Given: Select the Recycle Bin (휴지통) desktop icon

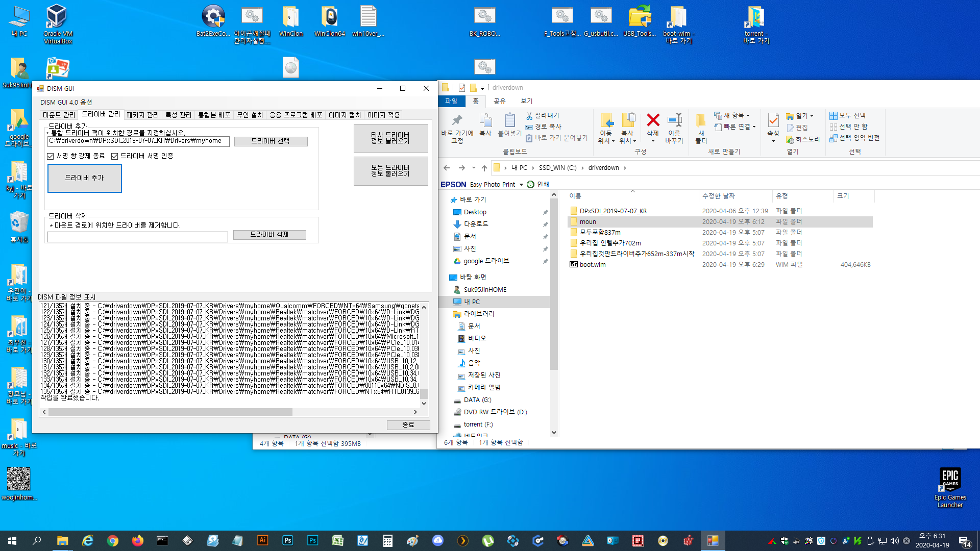Looking at the screenshot, I should (x=19, y=227).
